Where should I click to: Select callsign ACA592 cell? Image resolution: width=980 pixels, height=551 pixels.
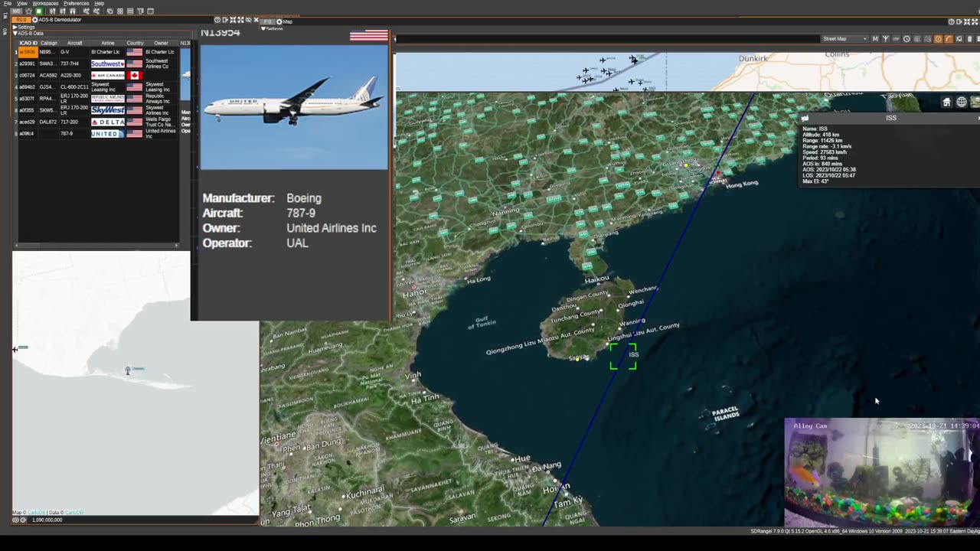(x=49, y=75)
